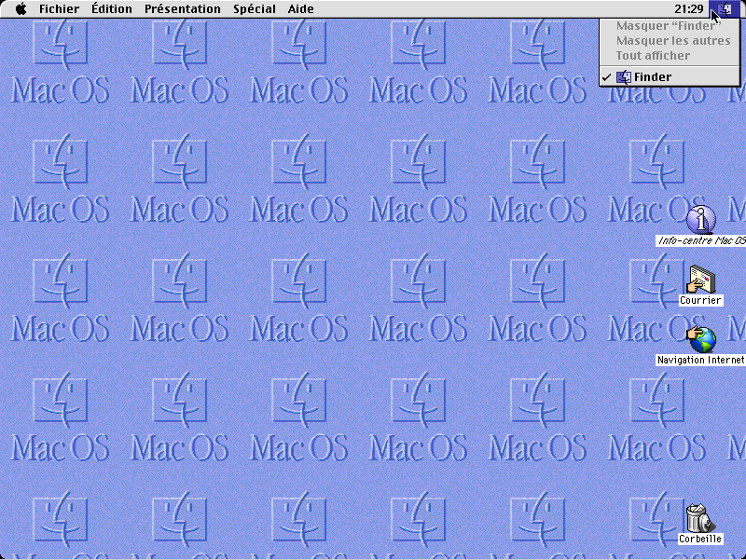Click the Info-centre Mac OS label
Viewport: 746px width, 560px height.
click(x=701, y=240)
